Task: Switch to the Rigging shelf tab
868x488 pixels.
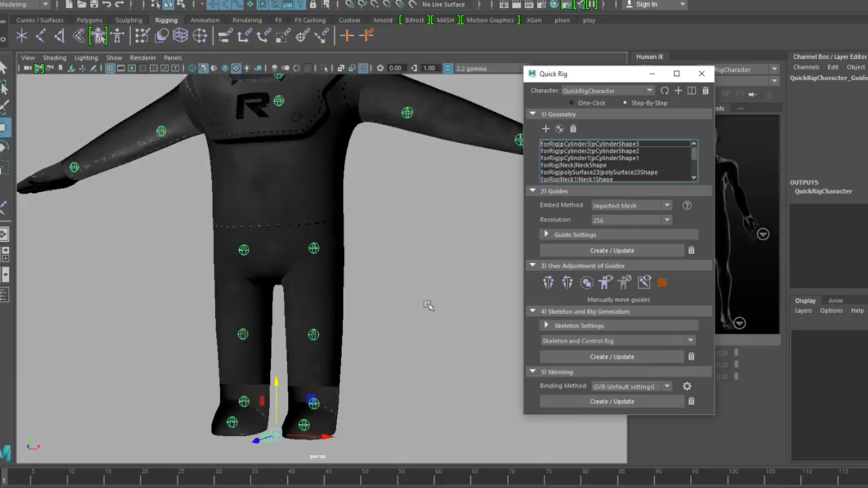Action: [166, 20]
